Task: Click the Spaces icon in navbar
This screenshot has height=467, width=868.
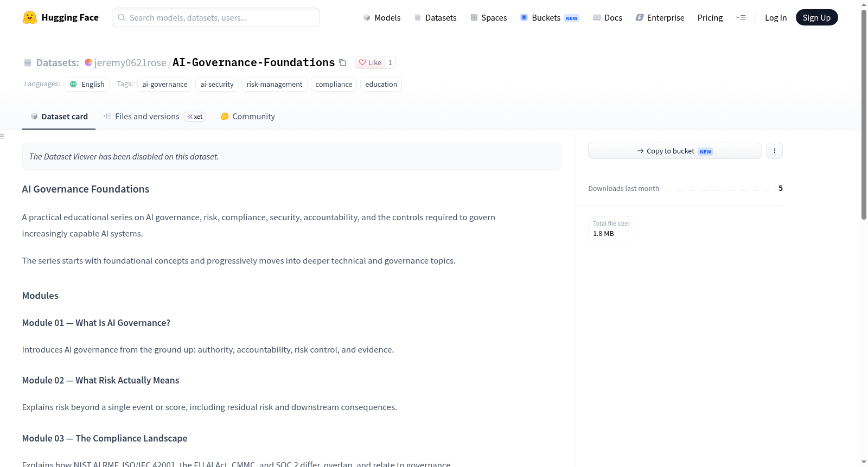Action: 474,17
